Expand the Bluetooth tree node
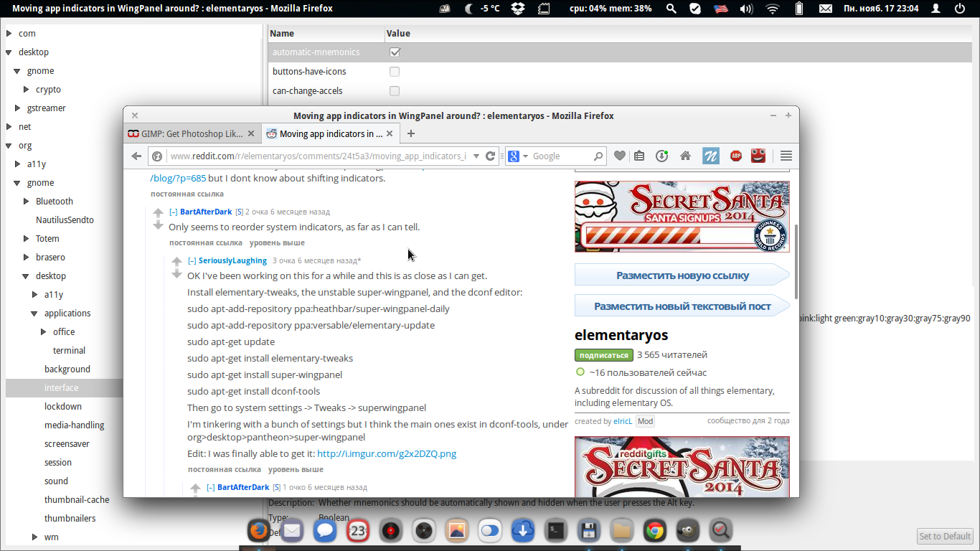This screenshot has width=980, height=551. (27, 202)
